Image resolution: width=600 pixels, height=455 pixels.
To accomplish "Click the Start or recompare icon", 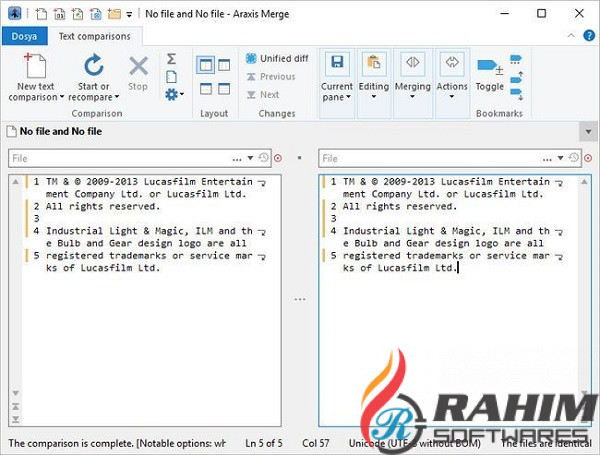I will coord(94,65).
